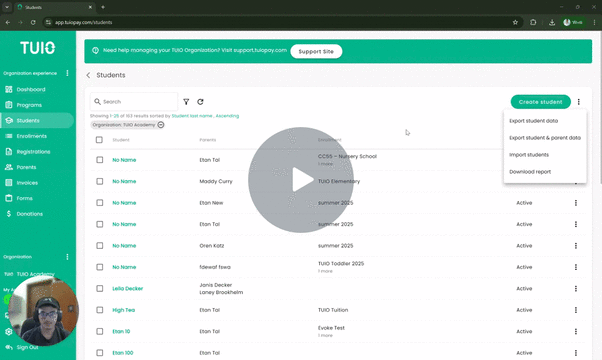This screenshot has width=602, height=360.
Task: Select the Etan 100 checkbox
Action: pyautogui.click(x=99, y=353)
